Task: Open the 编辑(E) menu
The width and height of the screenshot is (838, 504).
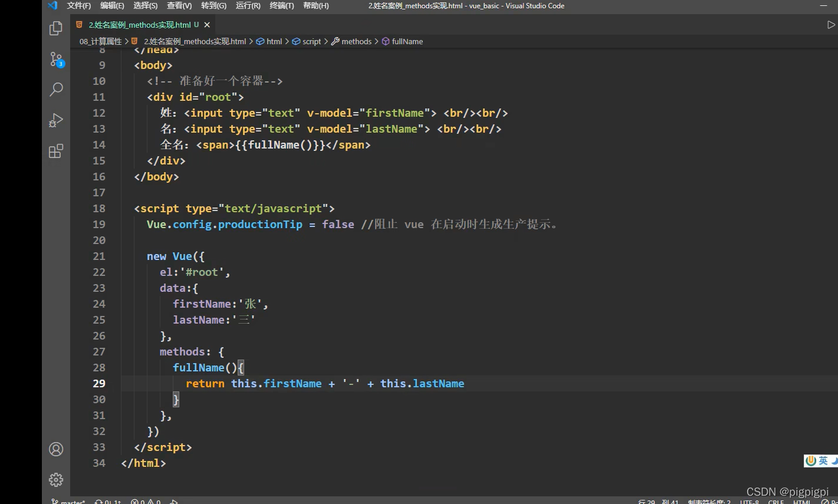Action: coord(112,5)
